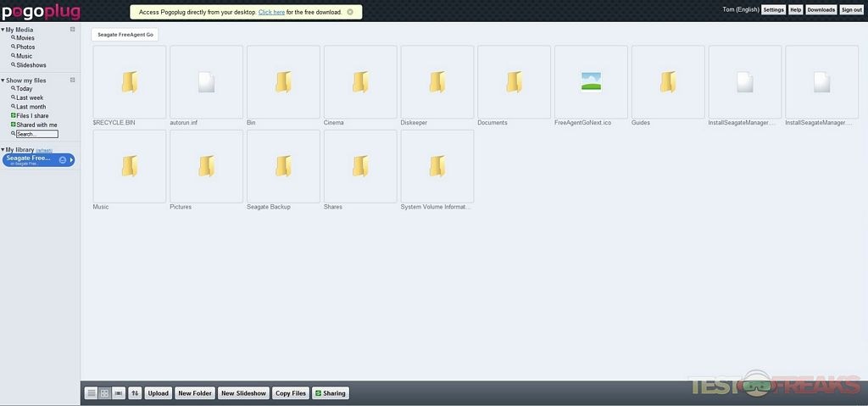
Task: Open the Settings menu
Action: tap(773, 9)
